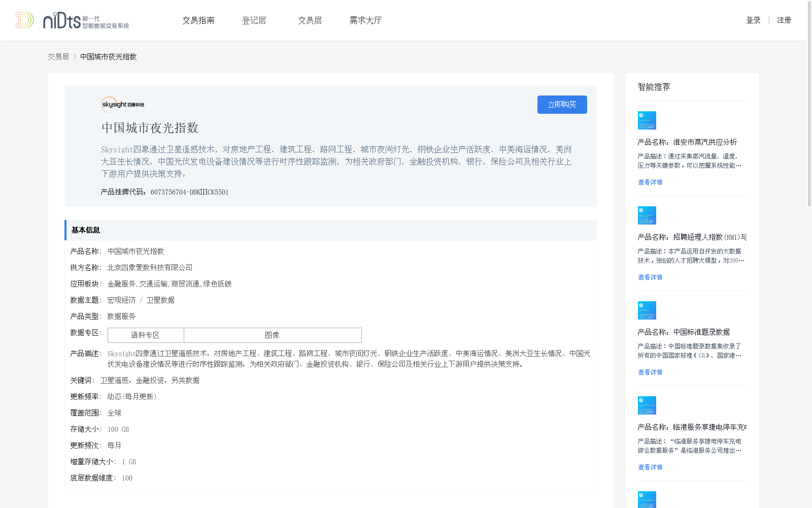Click 金融服务,交通运输,商贸流通,绿色低碳 application text
The height and width of the screenshot is (508, 812).
[x=170, y=284]
